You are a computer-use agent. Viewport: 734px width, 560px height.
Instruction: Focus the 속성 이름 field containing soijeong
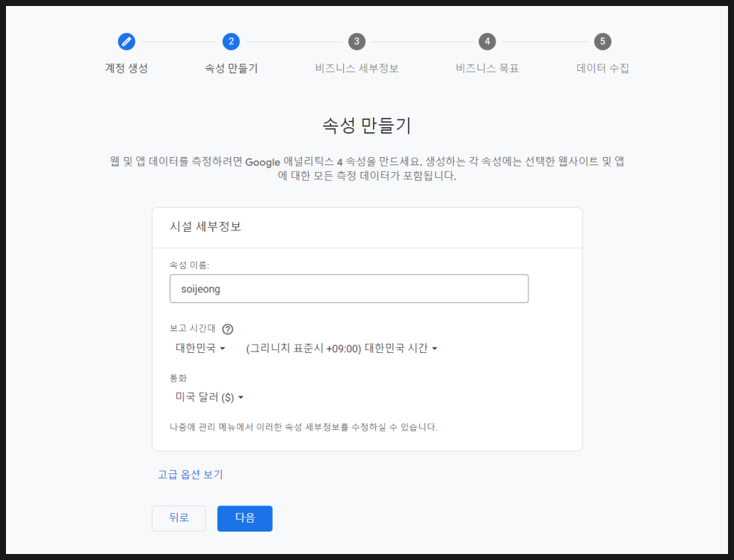pyautogui.click(x=348, y=289)
